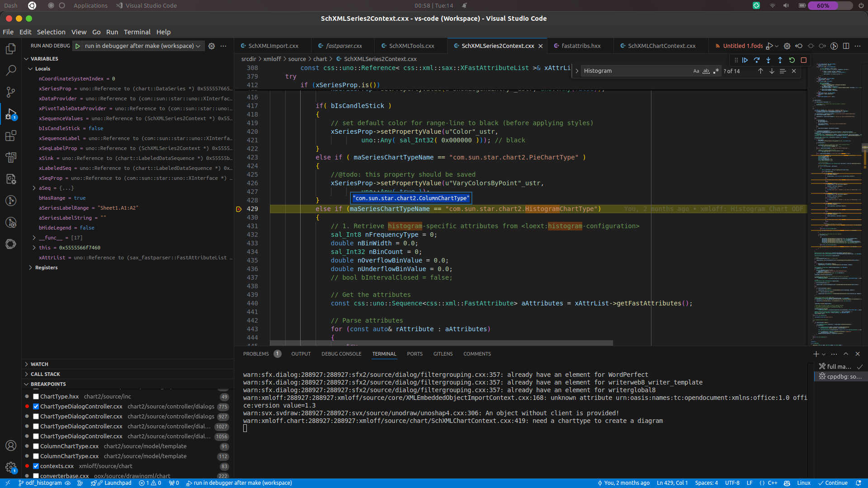The width and height of the screenshot is (868, 488).
Task: Go to previous match in the find widget
Action: point(760,71)
